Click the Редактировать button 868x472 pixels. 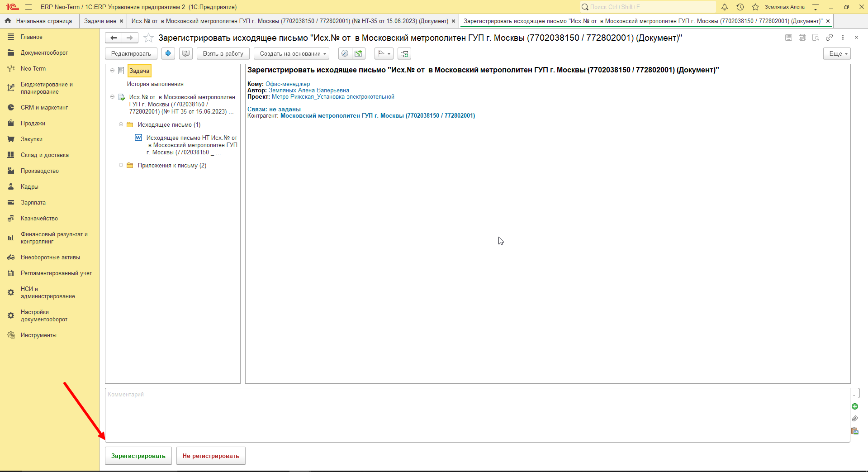(x=131, y=53)
